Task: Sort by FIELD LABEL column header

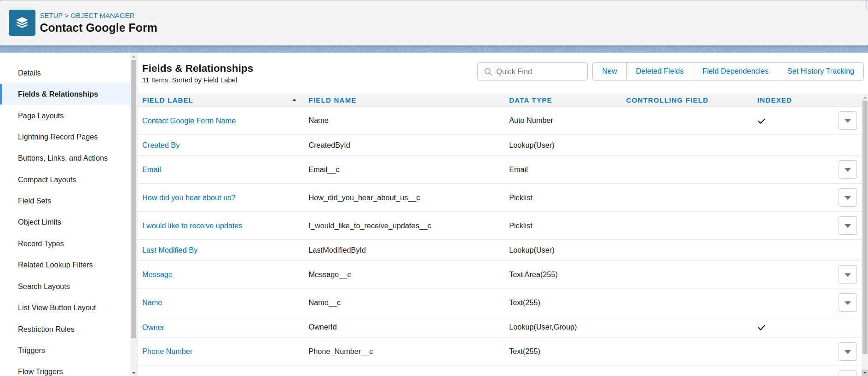Action: [x=168, y=100]
